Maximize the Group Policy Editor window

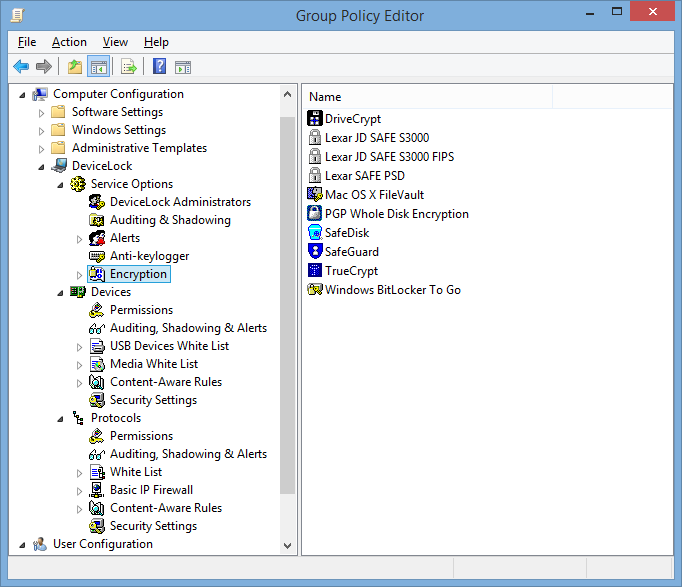pyautogui.click(x=617, y=11)
